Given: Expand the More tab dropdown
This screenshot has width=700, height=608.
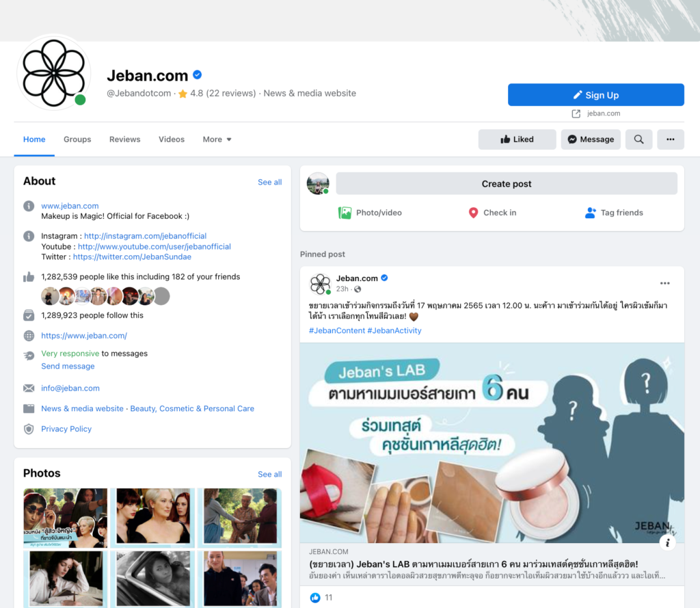Looking at the screenshot, I should pyautogui.click(x=217, y=140).
